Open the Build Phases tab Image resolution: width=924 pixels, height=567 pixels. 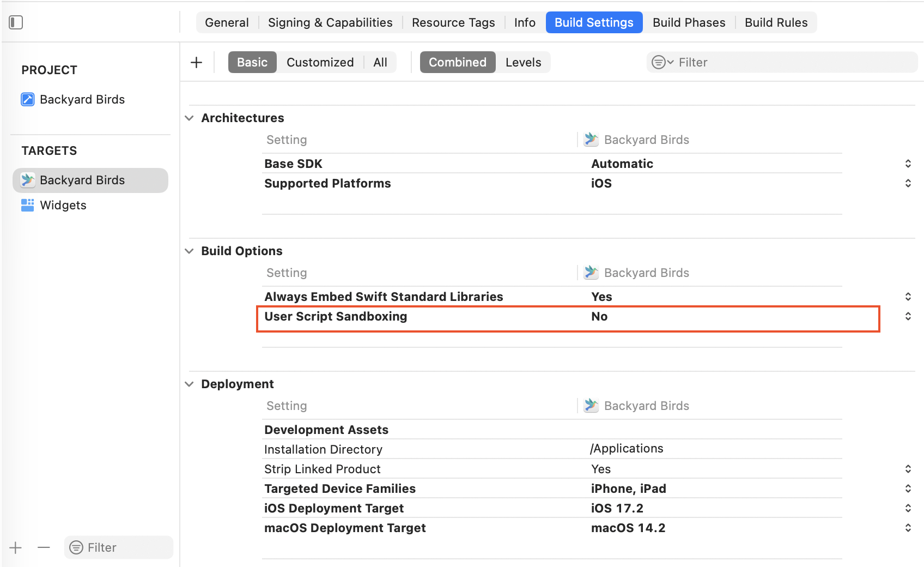tap(689, 23)
